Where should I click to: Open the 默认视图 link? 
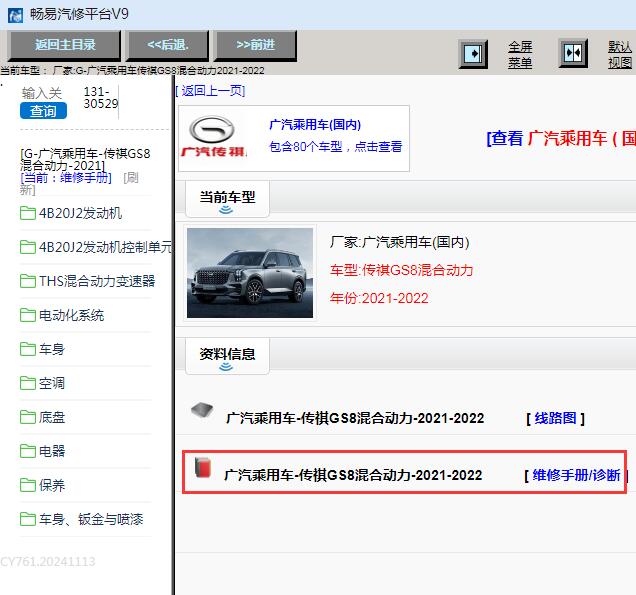pyautogui.click(x=620, y=55)
